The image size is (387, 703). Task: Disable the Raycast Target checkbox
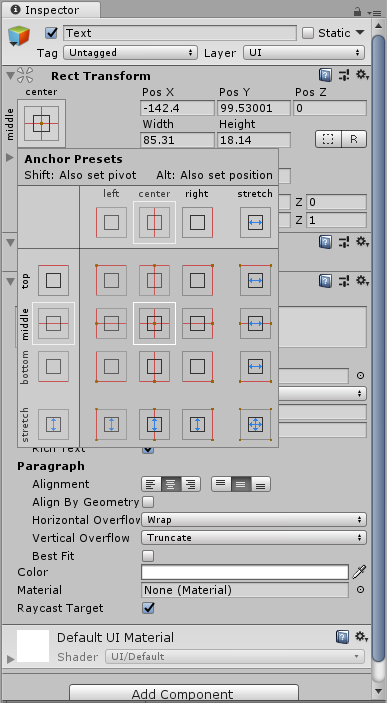coord(148,608)
